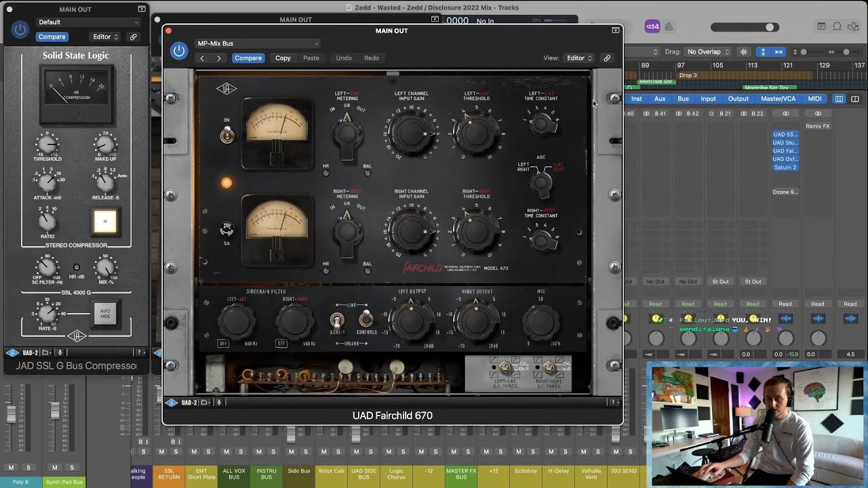This screenshot has height=488, width=868.
Task: Select the Inst mixer filter tab
Action: tap(637, 99)
